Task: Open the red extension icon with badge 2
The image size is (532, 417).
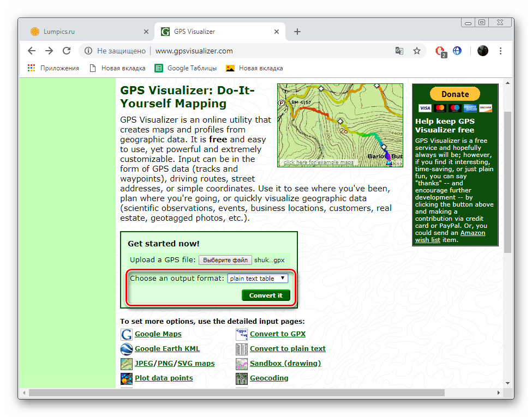Action: [x=441, y=52]
